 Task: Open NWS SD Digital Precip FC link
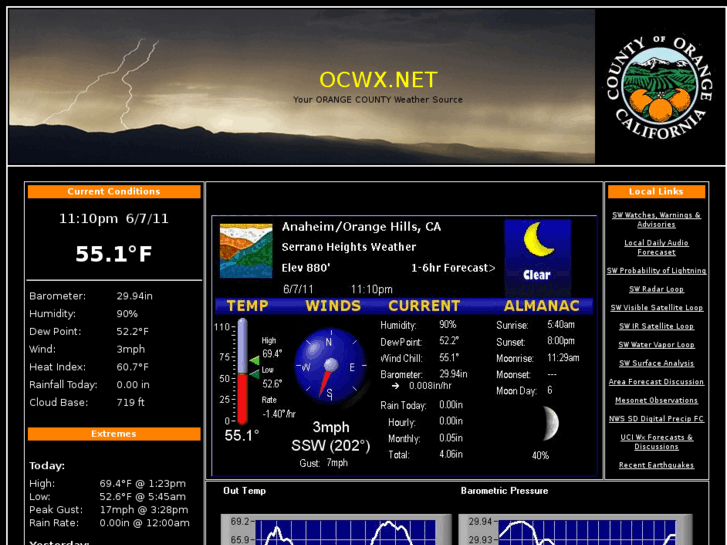[656, 419]
